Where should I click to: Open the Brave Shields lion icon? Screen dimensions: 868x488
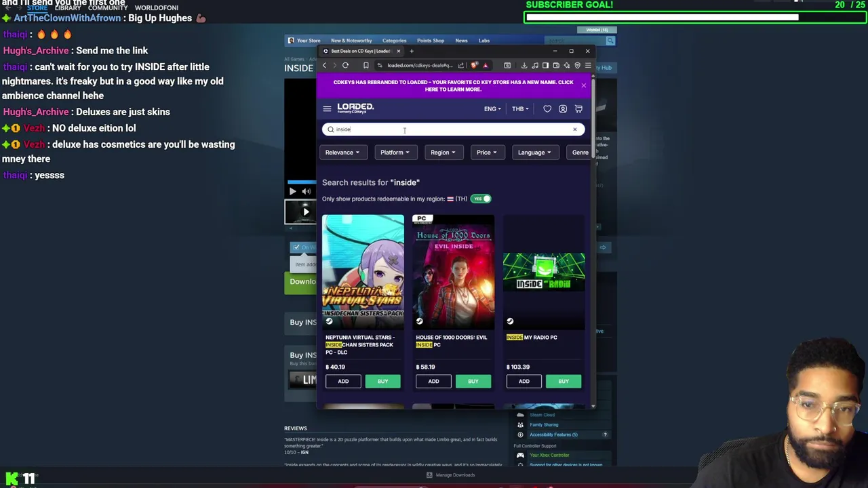pos(474,66)
